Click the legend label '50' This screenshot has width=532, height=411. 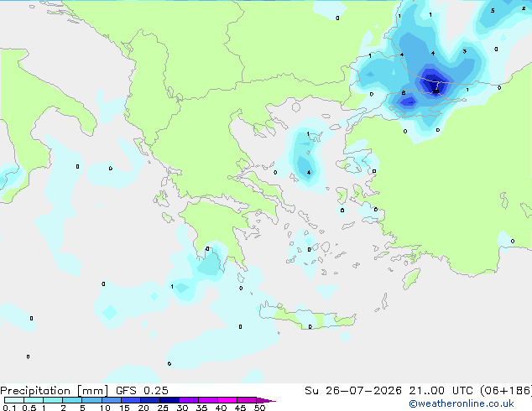click(259, 408)
